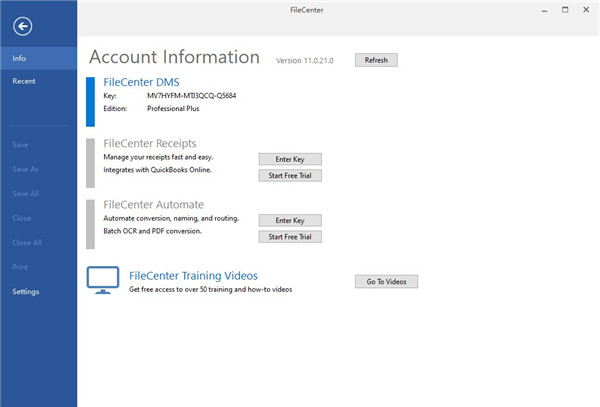
Task: Click the back arrow circle icon
Action: pos(23,26)
